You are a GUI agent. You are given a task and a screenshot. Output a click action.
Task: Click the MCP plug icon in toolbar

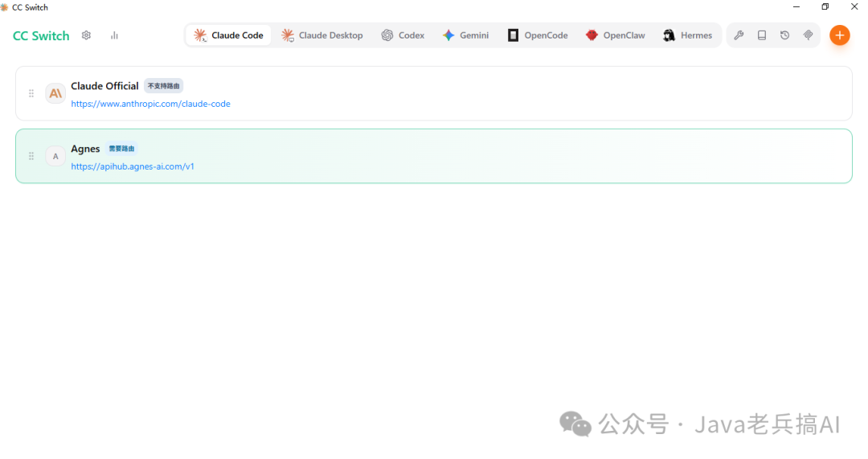click(x=808, y=35)
